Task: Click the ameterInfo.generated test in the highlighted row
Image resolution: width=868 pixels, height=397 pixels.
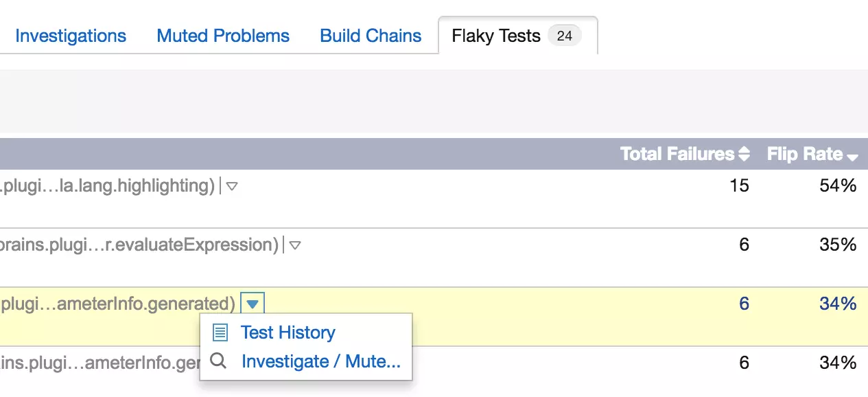Action: pyautogui.click(x=117, y=304)
